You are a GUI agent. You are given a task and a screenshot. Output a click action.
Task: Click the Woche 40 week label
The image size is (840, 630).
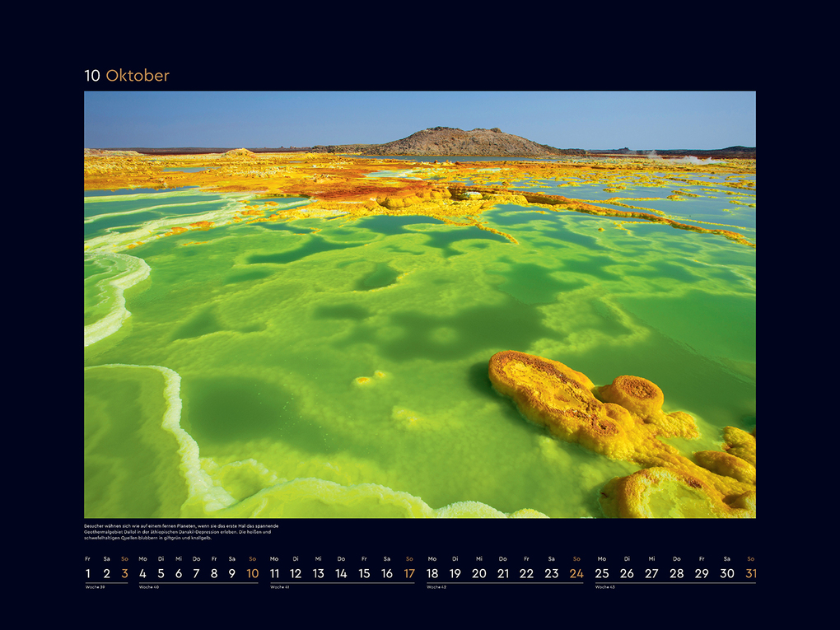click(x=149, y=588)
